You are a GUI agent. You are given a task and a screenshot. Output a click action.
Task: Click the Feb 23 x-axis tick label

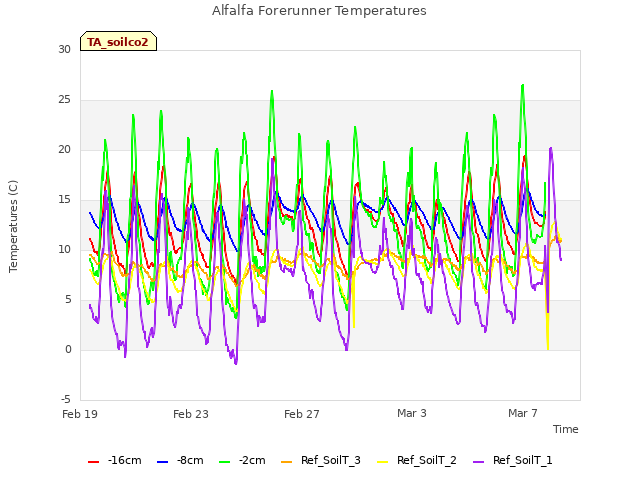pos(191,414)
